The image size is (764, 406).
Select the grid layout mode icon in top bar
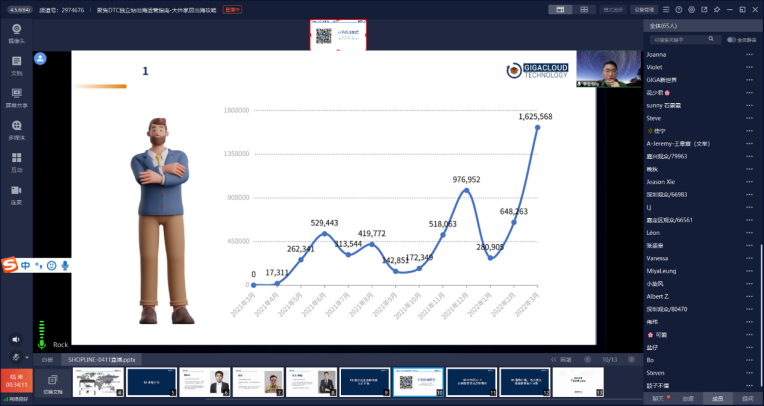click(584, 10)
